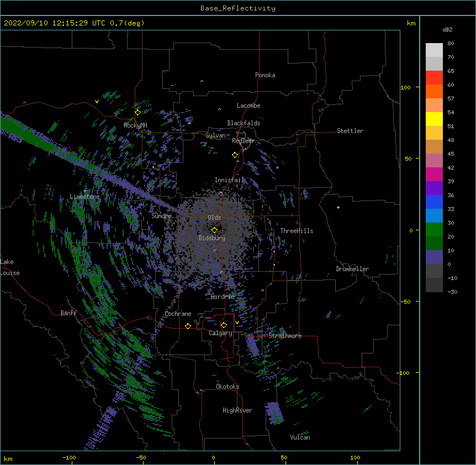Select the magenta 39–42 dBZ legend swatch
The width and height of the screenshot is (476, 465).
434,175
